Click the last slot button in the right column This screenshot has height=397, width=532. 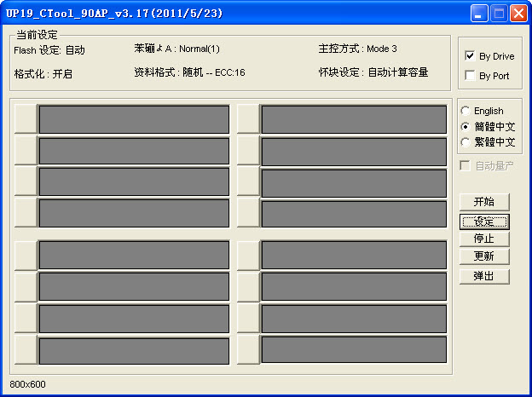point(247,349)
